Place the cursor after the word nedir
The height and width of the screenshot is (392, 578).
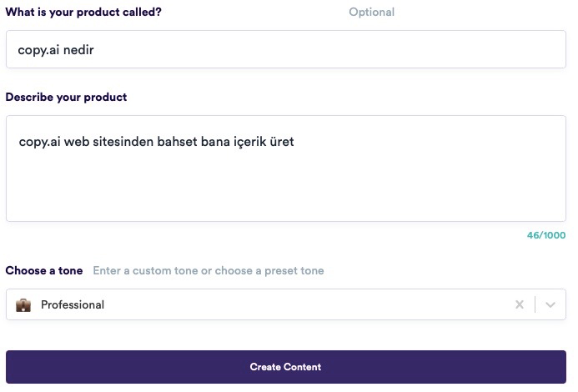click(95, 50)
